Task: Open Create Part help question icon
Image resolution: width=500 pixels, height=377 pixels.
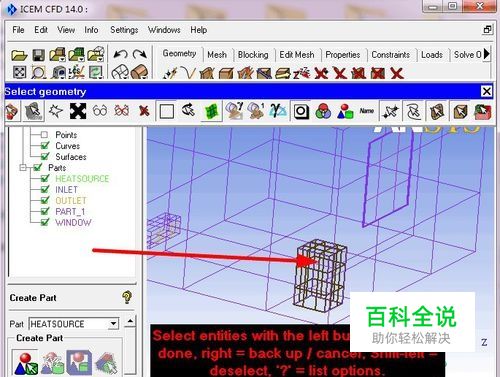Action: [x=127, y=297]
